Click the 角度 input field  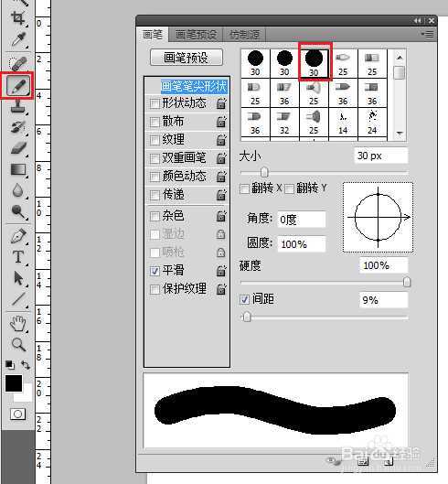(x=302, y=220)
